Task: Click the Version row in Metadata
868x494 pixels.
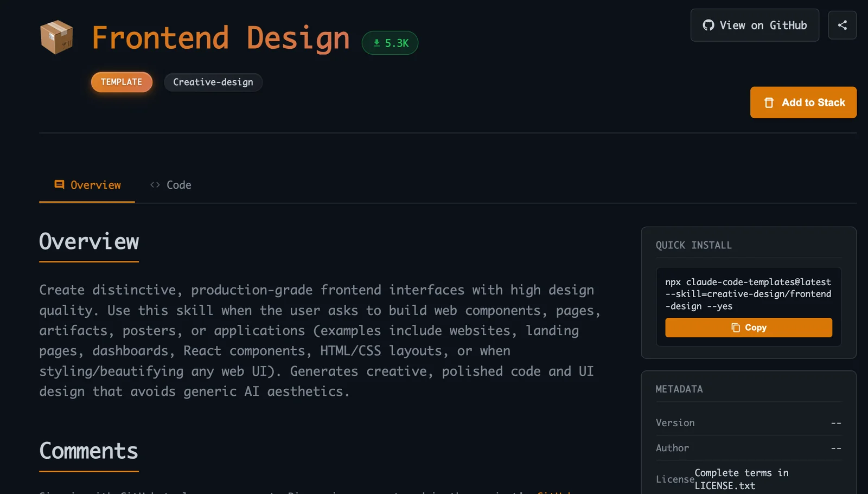Action: tap(748, 423)
